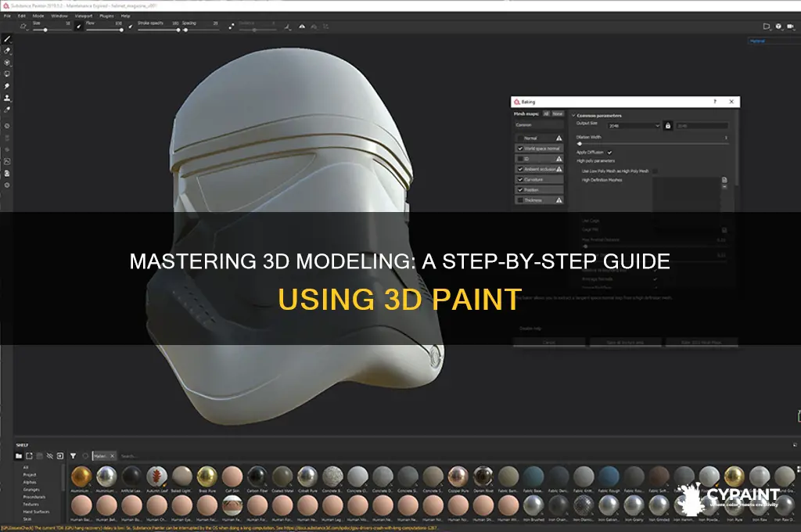
Task: Select the Procedurals shelf category
Action: (34, 497)
